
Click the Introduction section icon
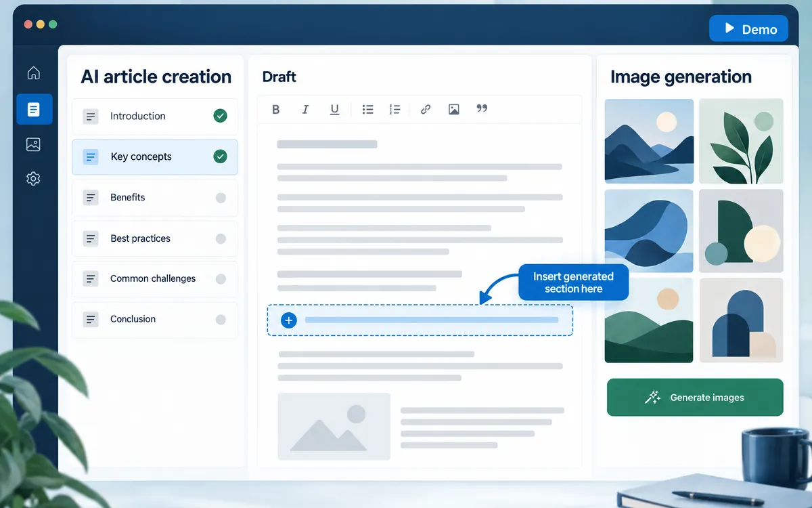click(90, 117)
